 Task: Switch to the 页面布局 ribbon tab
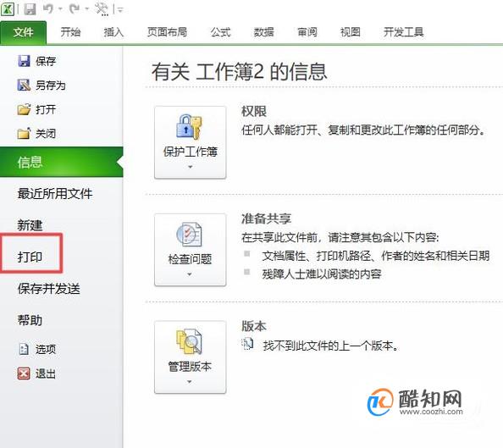click(167, 32)
